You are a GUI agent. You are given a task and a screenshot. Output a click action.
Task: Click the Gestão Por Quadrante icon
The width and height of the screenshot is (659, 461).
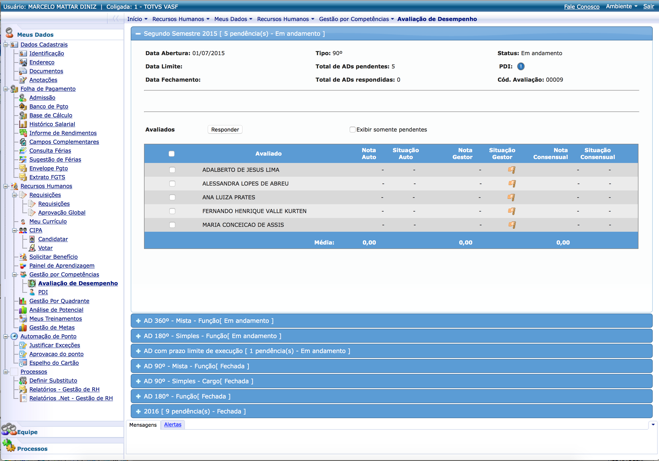(23, 301)
